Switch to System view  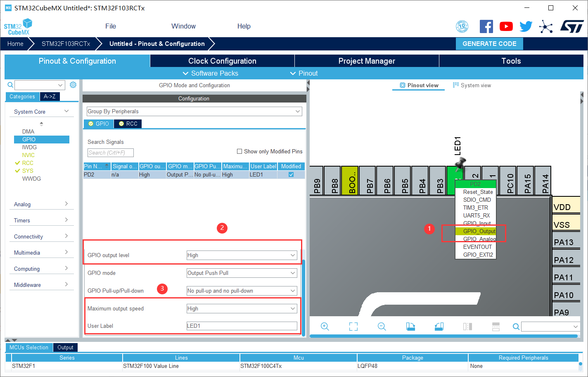point(472,85)
